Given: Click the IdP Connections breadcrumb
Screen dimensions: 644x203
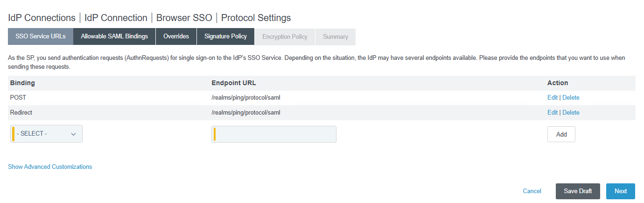Looking at the screenshot, I should pos(42,18).
